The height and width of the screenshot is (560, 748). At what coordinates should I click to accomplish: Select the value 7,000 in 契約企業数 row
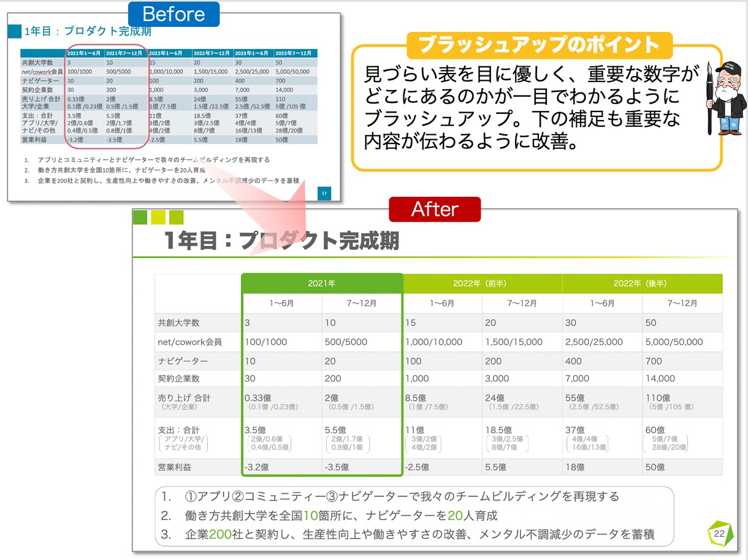pos(578,379)
